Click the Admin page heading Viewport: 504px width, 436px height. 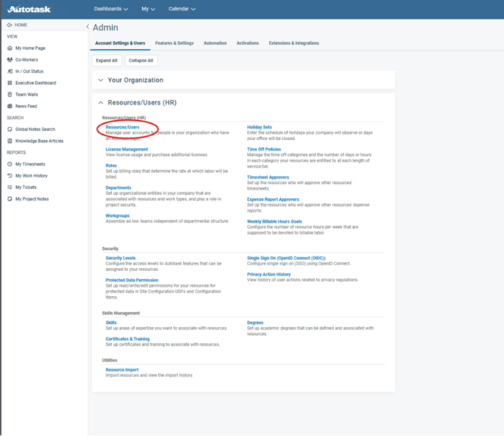point(105,27)
